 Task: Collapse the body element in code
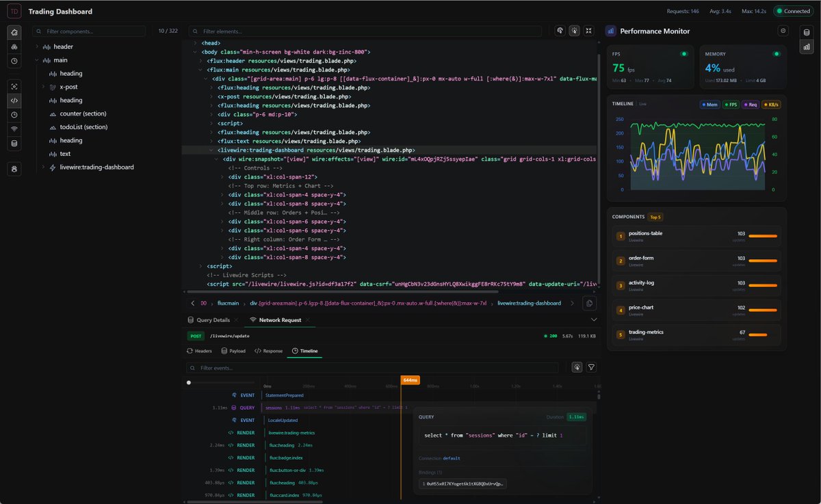[x=195, y=52]
